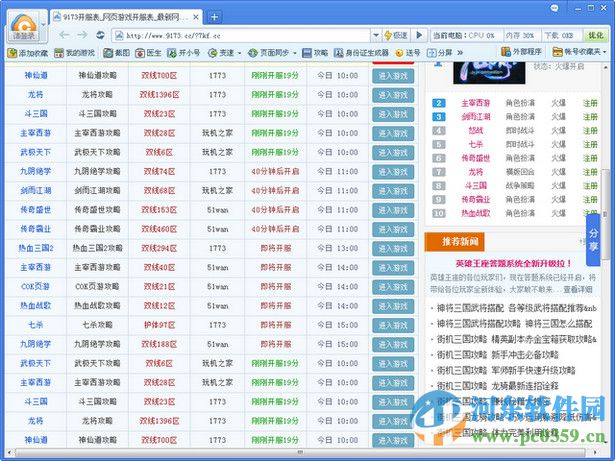
Task: Click the horizontal scrollbar right arrow
Action: click(x=596, y=452)
